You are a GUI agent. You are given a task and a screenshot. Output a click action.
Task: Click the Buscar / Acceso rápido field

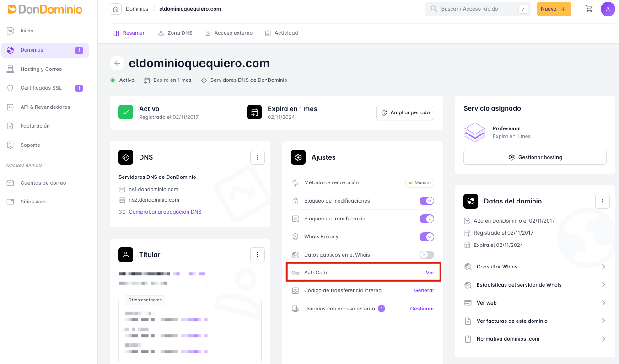coord(478,9)
